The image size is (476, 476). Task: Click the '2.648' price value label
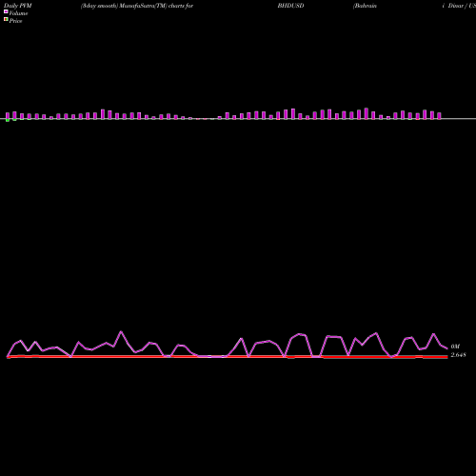pos(458,355)
